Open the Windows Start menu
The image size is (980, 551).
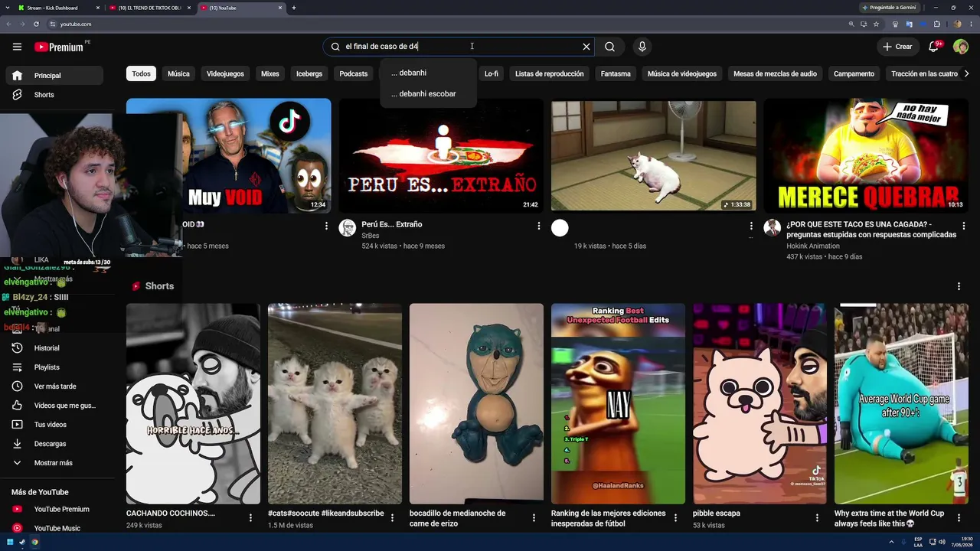(10, 542)
